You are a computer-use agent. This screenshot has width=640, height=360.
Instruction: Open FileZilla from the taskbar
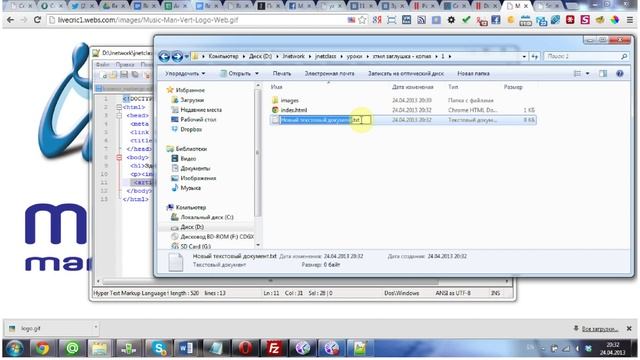[273, 348]
